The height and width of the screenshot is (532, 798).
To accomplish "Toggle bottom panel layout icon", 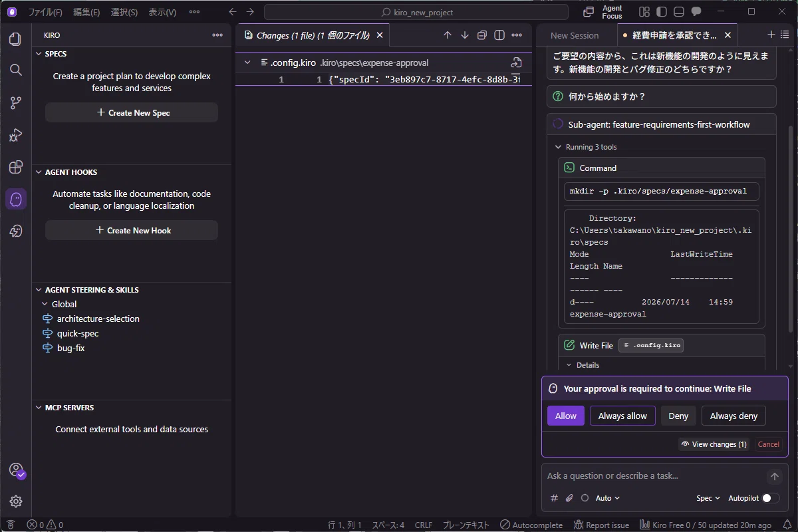I will click(678, 12).
